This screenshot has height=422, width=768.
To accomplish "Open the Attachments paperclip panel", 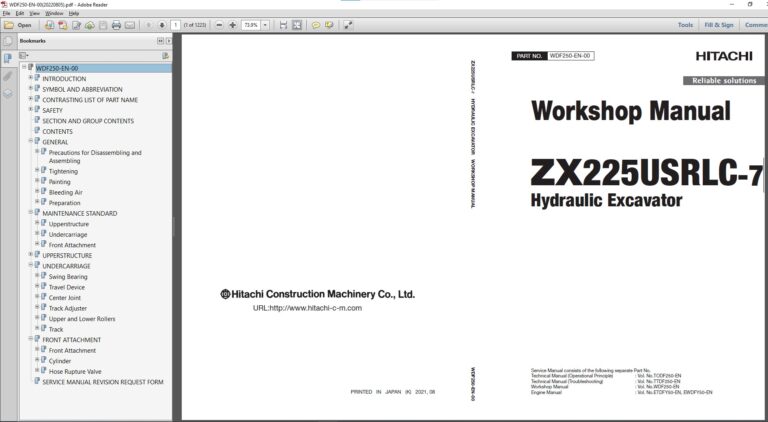I will [x=8, y=76].
